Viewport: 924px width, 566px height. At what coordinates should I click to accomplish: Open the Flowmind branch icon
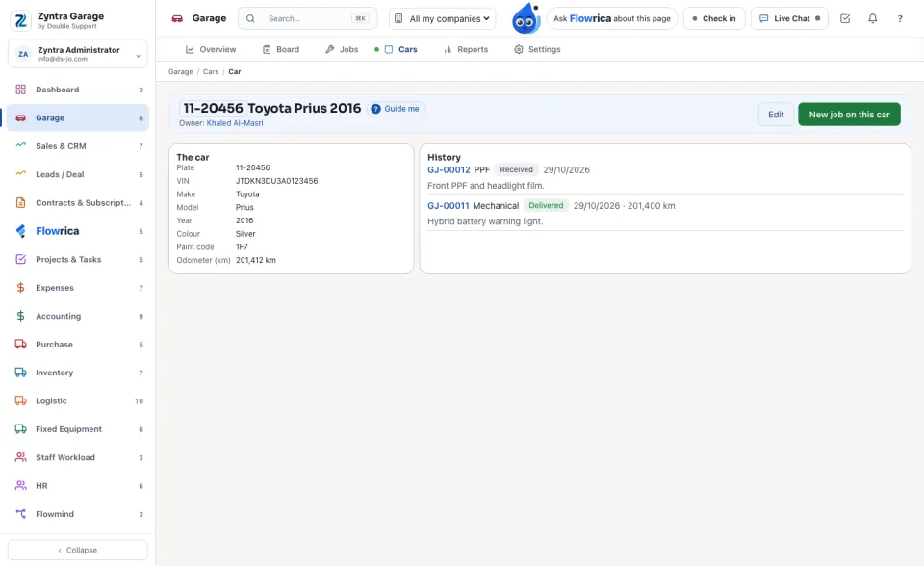pos(20,514)
